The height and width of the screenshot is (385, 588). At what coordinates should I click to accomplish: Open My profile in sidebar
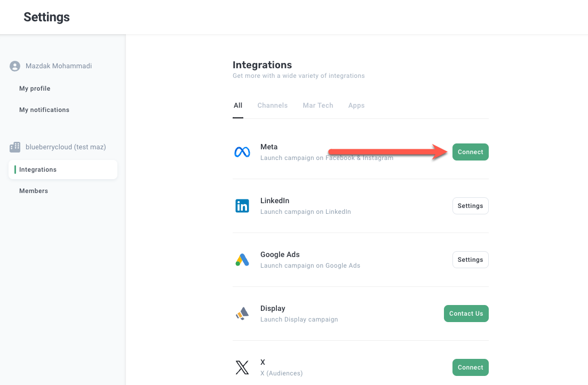[35, 89]
